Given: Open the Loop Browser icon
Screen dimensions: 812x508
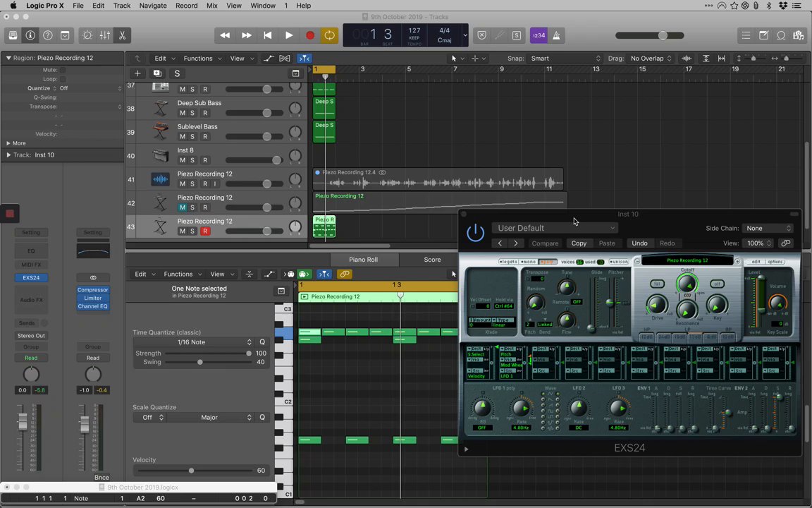Looking at the screenshot, I should 781,35.
